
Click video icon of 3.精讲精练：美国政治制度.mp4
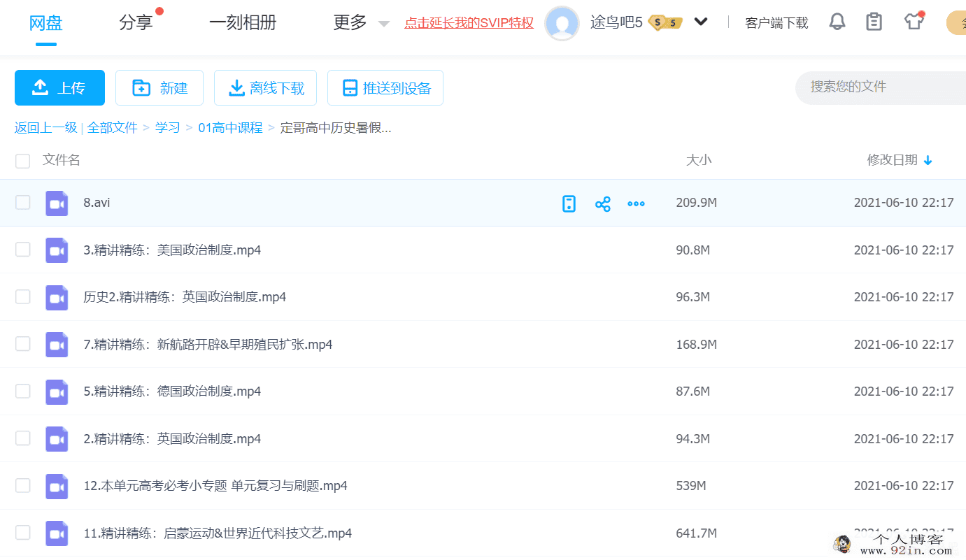click(57, 250)
